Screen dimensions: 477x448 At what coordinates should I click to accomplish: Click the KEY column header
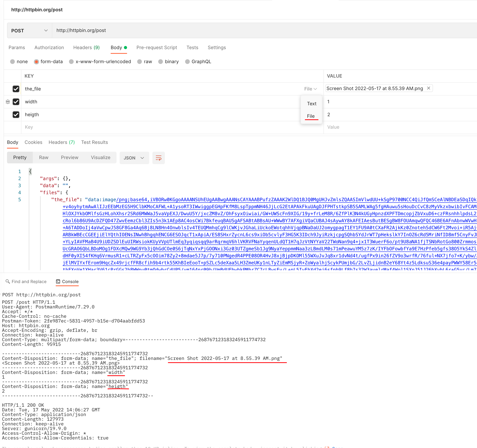(x=29, y=76)
